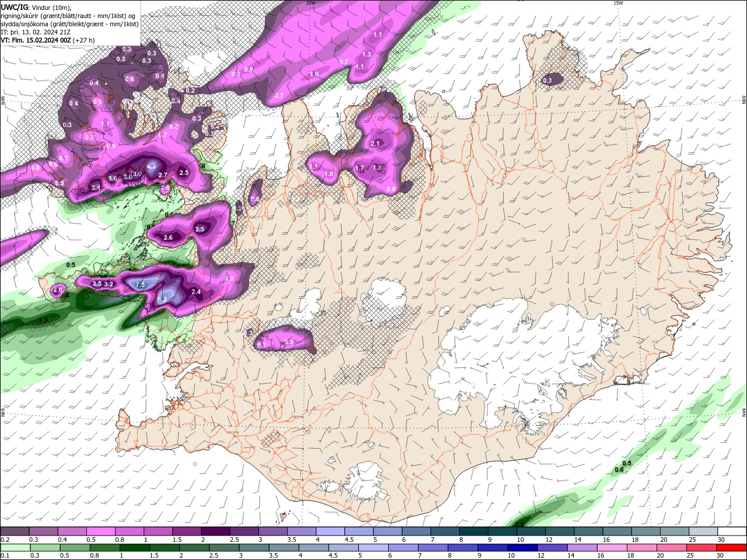This screenshot has width=747, height=560.
Task: Click the black '0.6' rain value off the southeast coast
Action: point(620,470)
